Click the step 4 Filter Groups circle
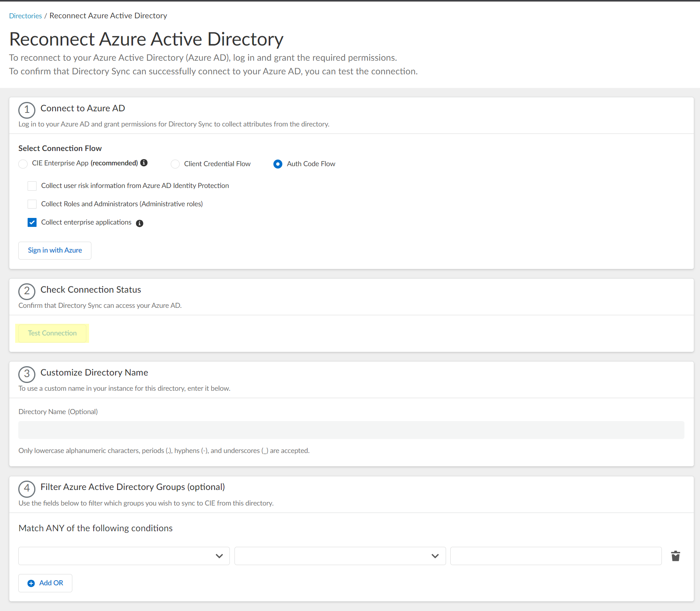 click(26, 489)
